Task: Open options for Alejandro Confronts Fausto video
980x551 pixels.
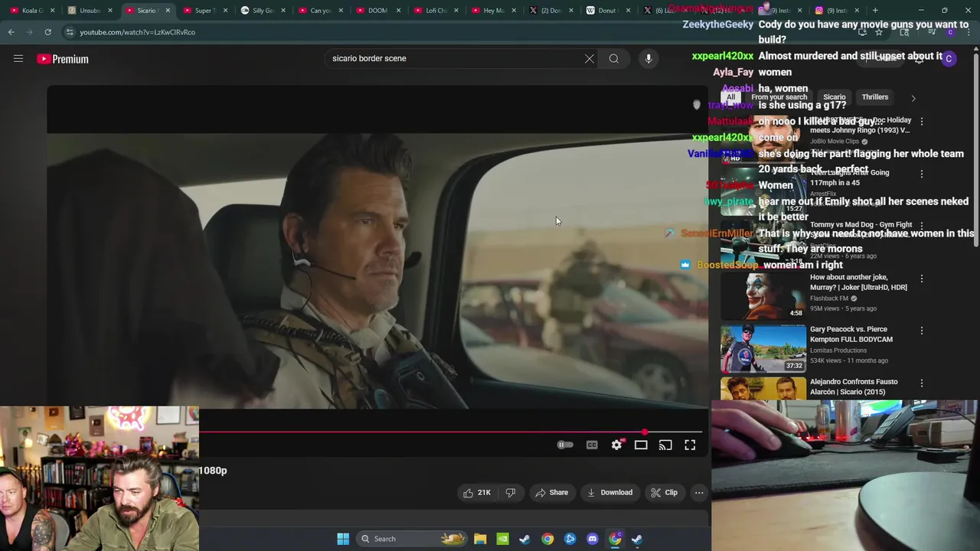Action: pyautogui.click(x=922, y=383)
